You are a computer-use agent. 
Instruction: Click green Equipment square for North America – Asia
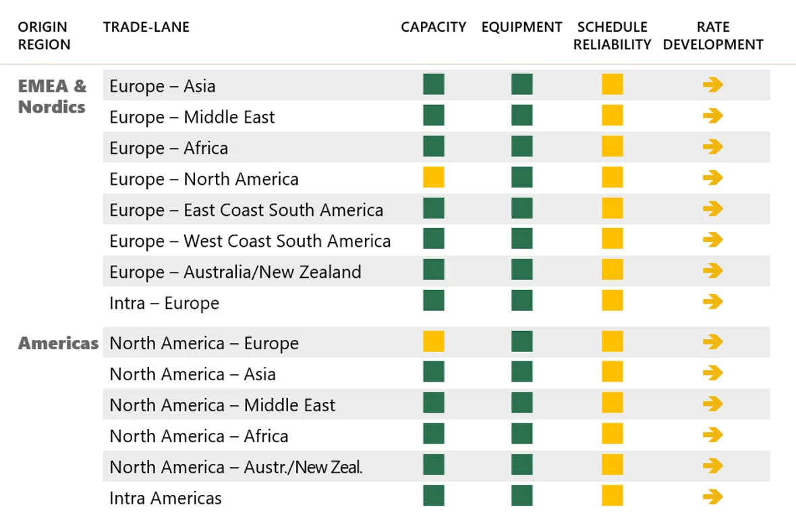point(522,373)
